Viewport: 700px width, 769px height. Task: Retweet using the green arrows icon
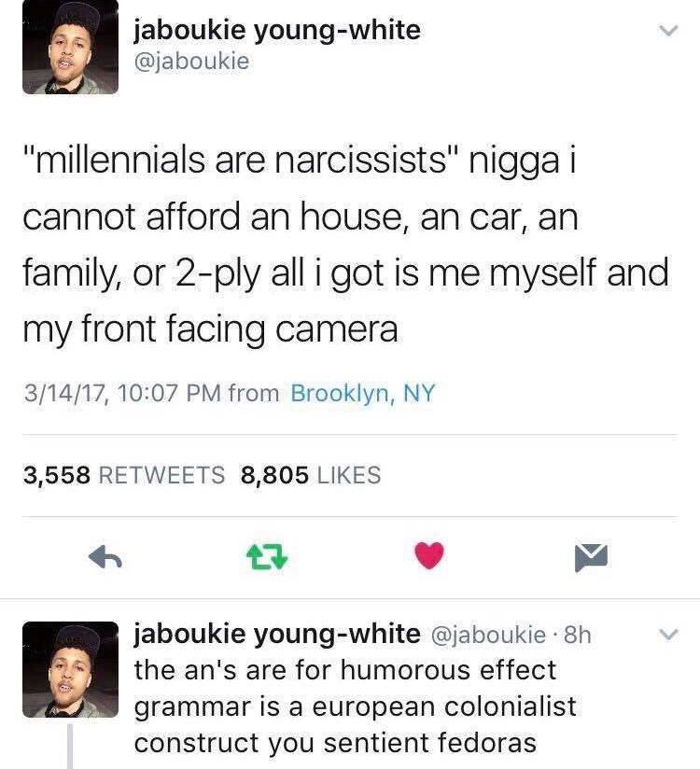tap(266, 557)
